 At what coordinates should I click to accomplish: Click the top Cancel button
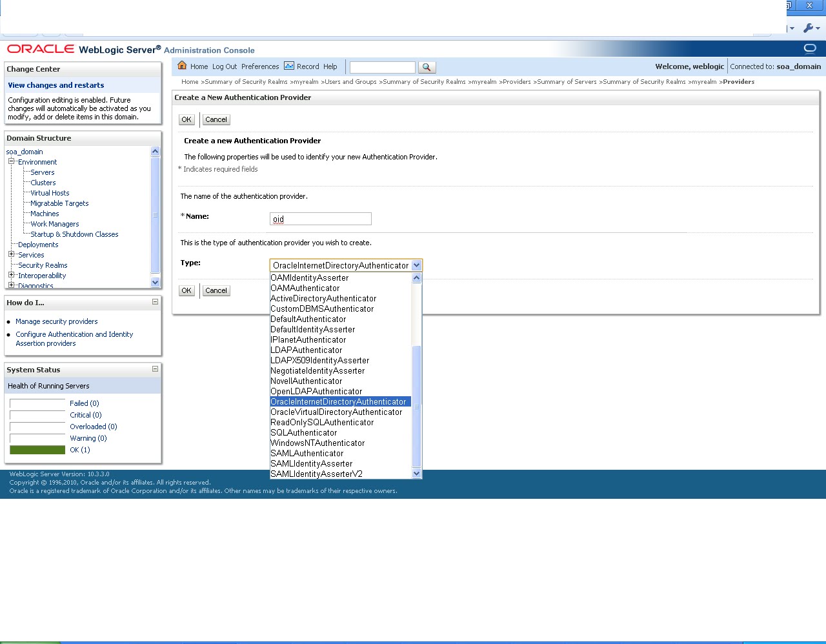[216, 119]
